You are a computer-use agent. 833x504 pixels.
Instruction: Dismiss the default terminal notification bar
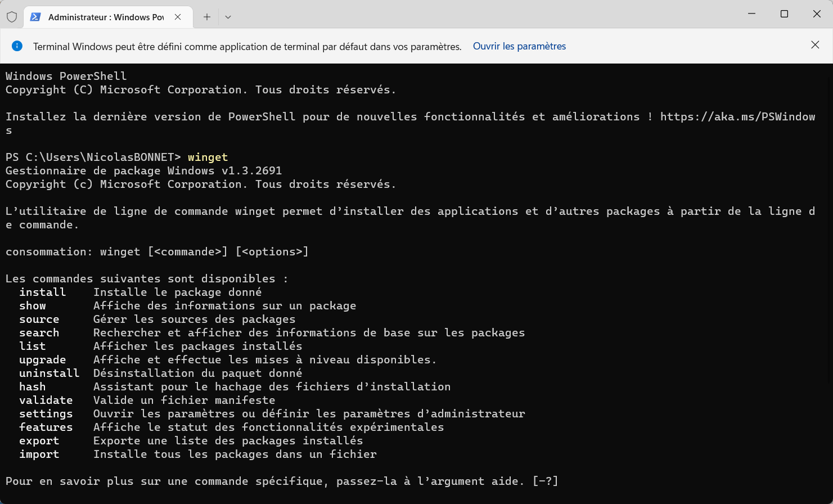click(x=815, y=45)
